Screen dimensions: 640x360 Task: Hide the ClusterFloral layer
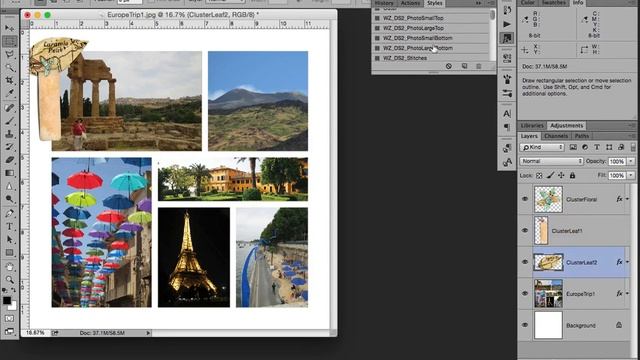click(x=525, y=199)
